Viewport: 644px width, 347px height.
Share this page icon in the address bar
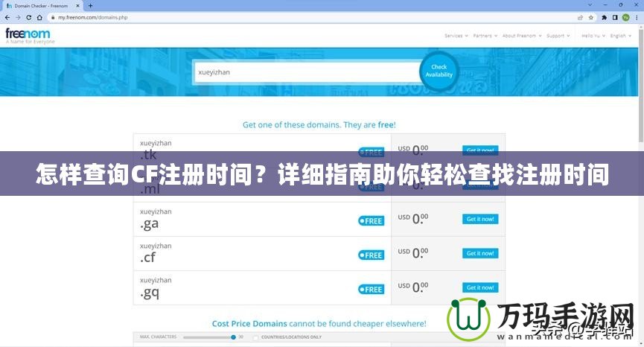580,18
